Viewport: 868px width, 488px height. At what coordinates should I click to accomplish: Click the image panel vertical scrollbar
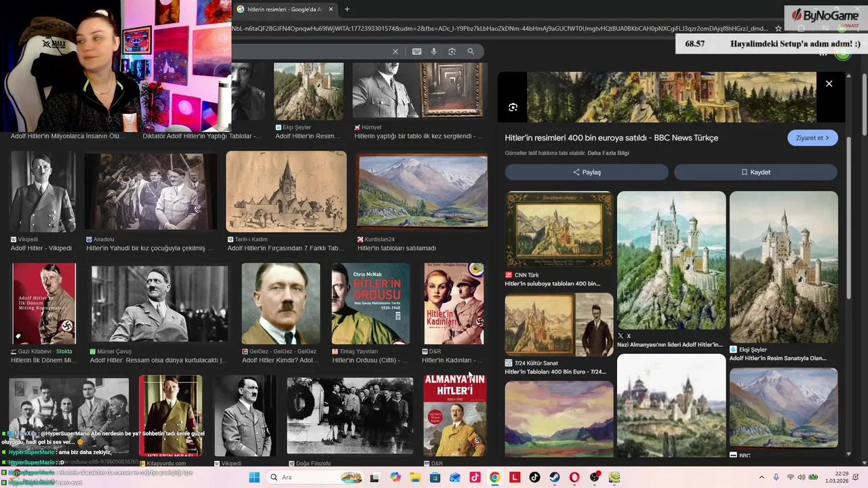849,217
